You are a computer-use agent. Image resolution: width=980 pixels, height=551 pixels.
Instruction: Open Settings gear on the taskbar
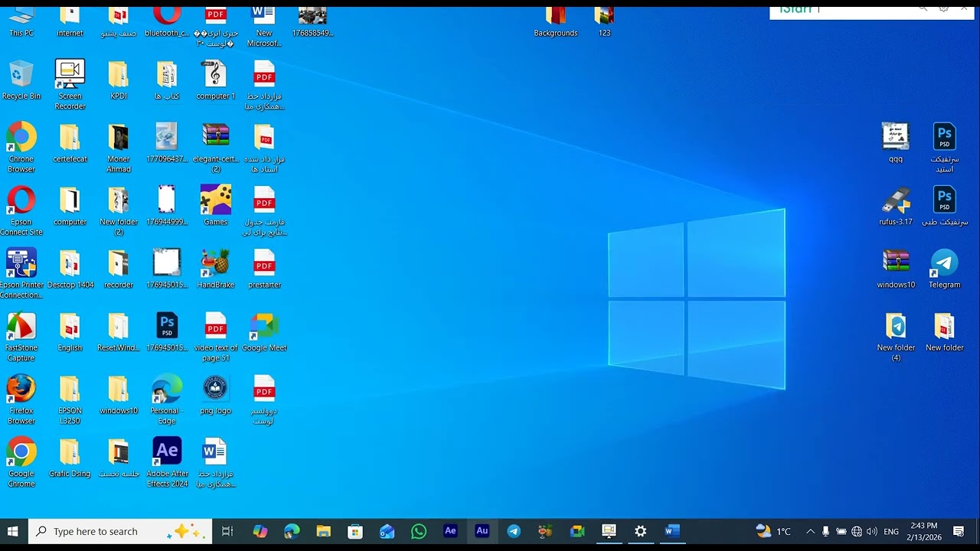641,531
